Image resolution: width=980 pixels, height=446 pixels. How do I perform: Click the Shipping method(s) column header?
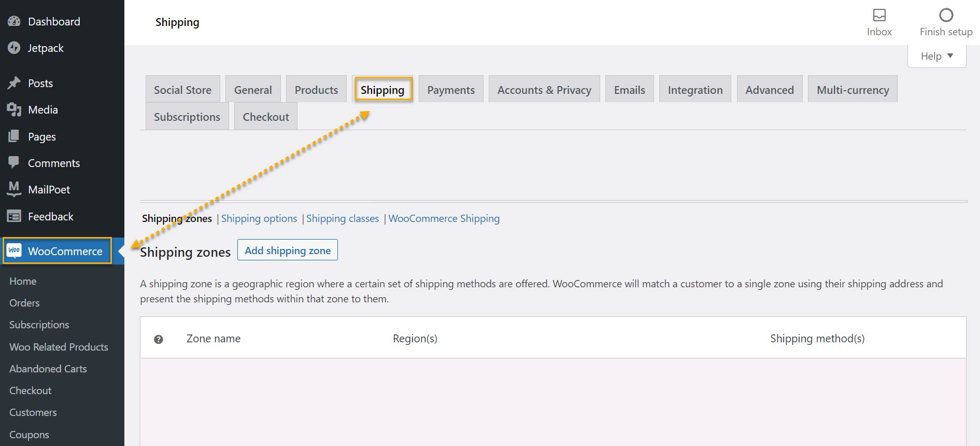point(817,339)
